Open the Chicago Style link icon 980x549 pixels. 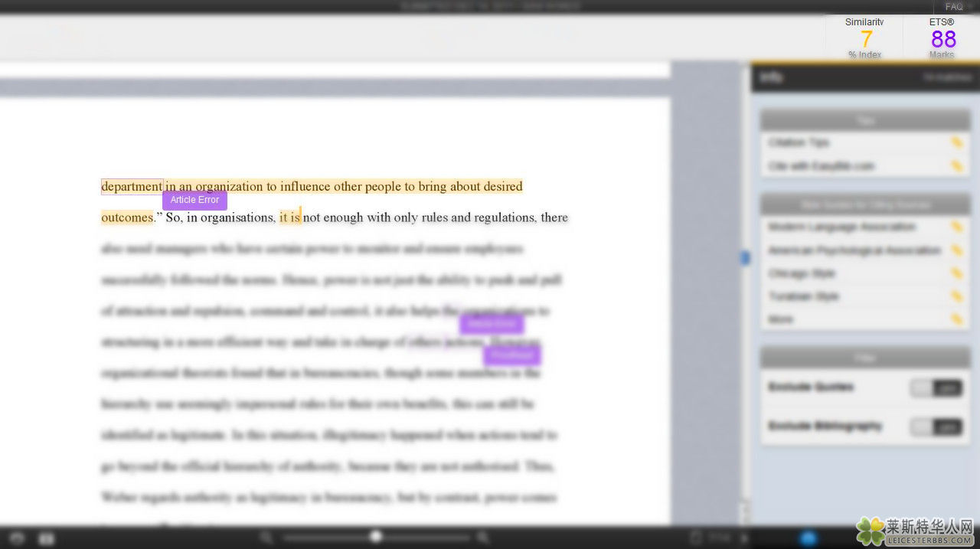[x=956, y=273]
